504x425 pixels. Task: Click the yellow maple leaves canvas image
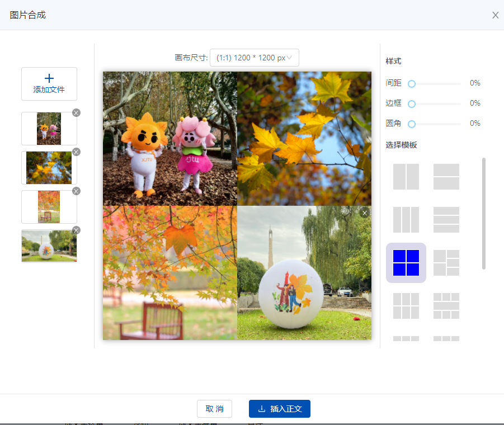[304, 139]
